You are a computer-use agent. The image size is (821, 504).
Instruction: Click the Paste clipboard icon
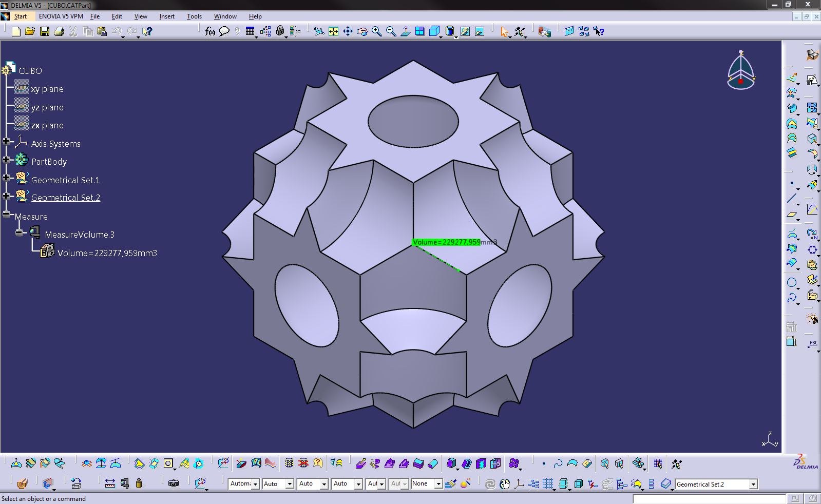tap(102, 32)
